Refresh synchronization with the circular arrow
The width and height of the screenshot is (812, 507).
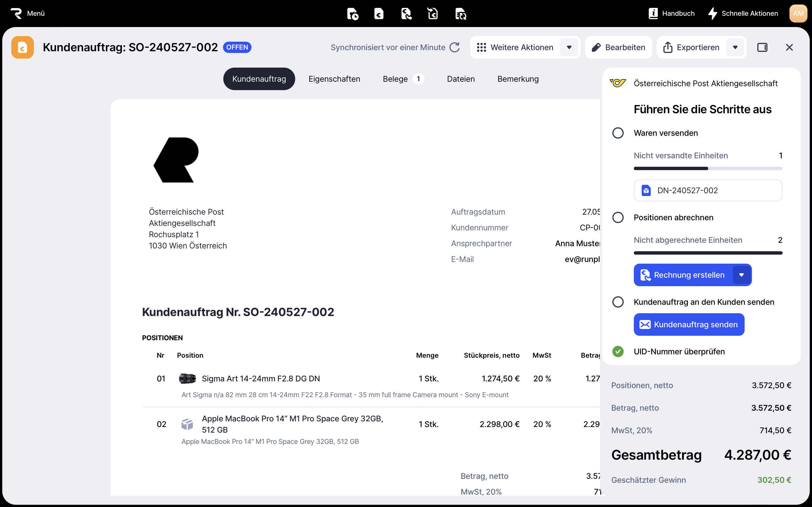point(455,47)
